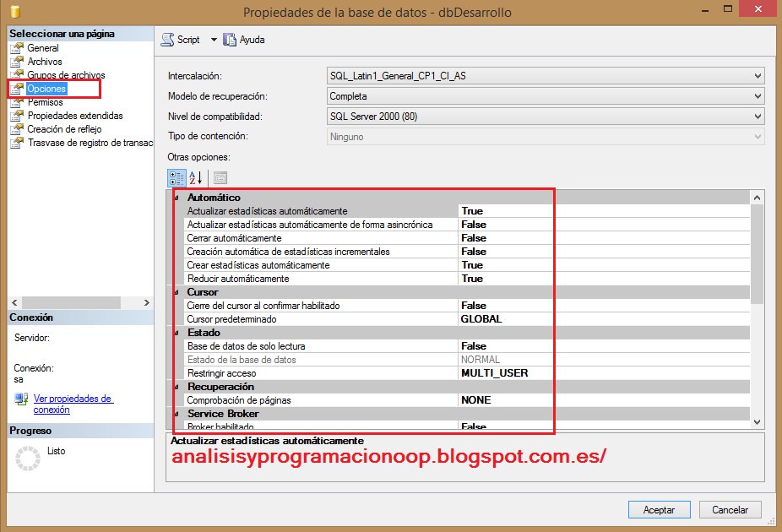Open Creación de reflejo page
The image size is (782, 532).
(x=65, y=128)
